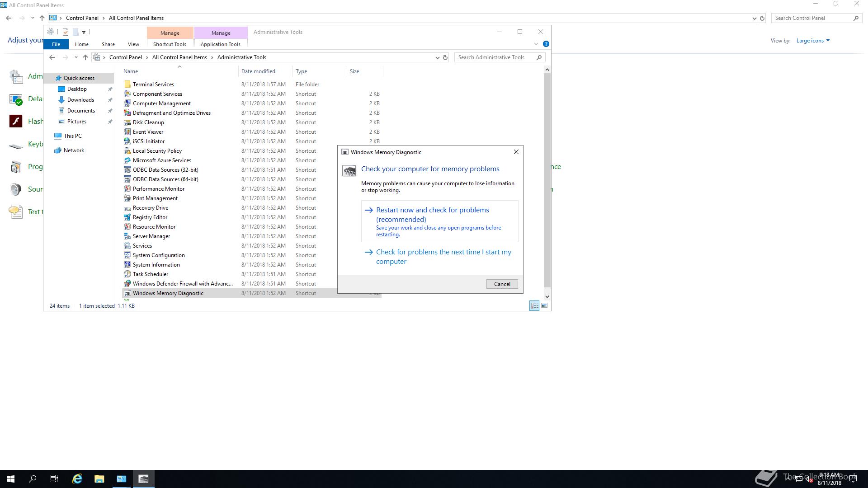Select the Component Services shortcut icon
The width and height of the screenshot is (868, 488).
(x=127, y=94)
